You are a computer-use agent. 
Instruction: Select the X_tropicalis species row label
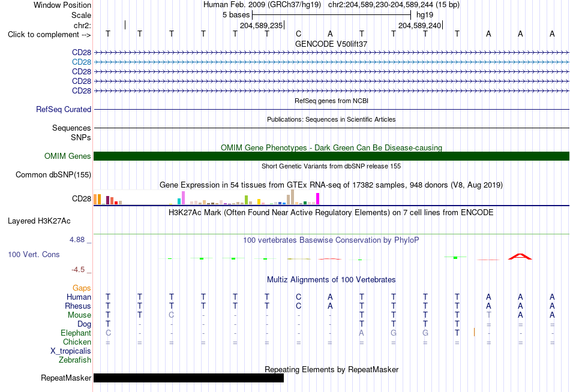point(71,351)
